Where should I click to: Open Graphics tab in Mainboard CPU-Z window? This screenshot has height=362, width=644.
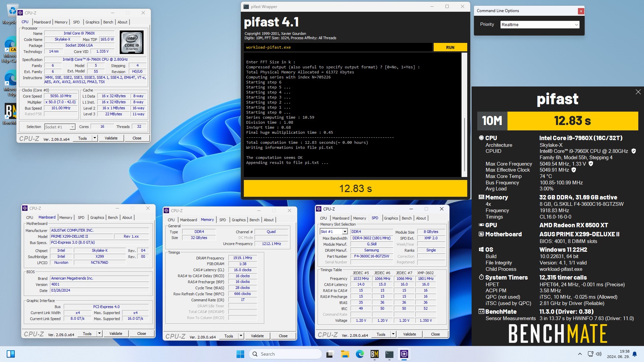coord(97,218)
